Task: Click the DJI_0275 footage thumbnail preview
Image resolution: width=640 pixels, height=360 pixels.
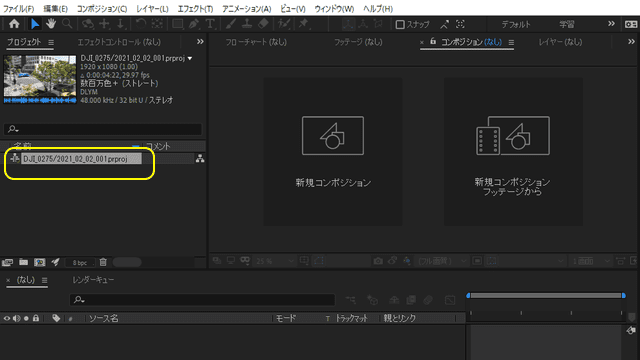Action: (40, 79)
